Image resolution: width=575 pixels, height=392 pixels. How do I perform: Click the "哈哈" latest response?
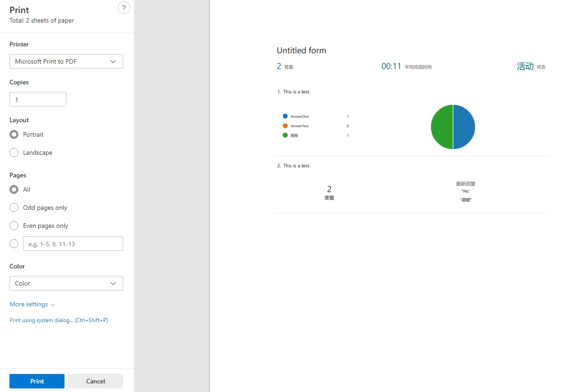(x=466, y=200)
